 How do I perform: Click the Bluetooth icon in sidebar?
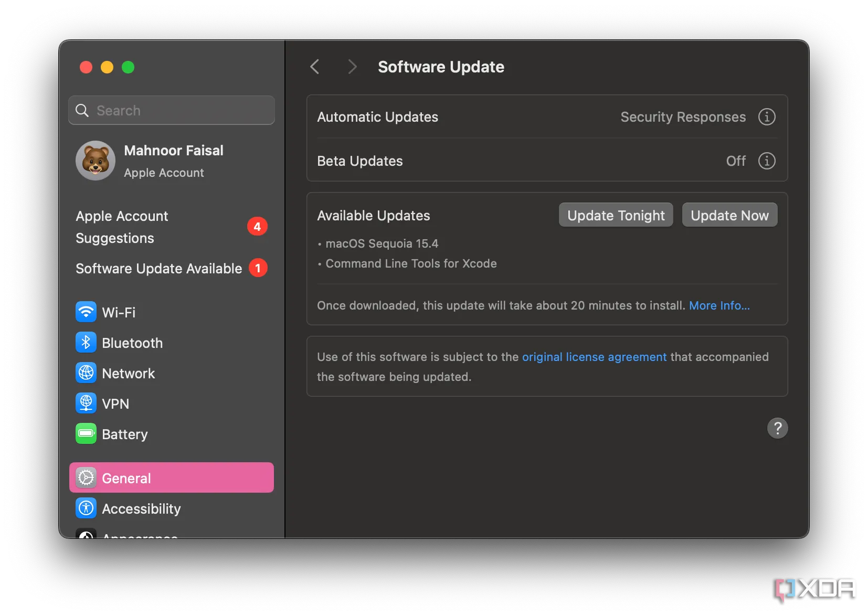tap(86, 343)
